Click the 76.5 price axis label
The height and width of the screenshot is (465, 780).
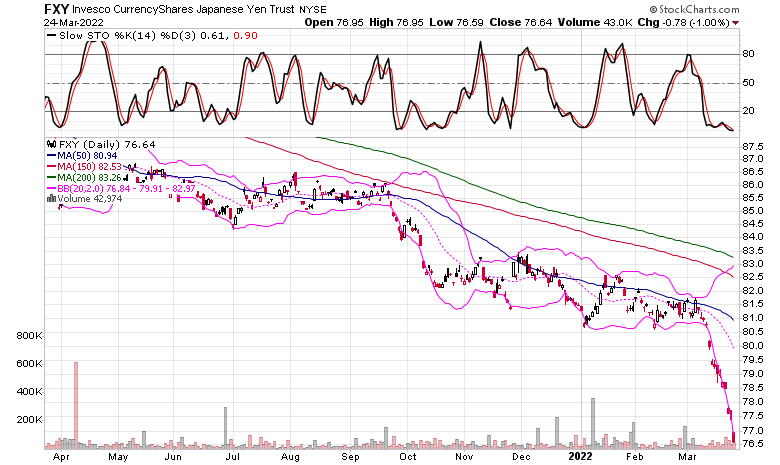752,444
